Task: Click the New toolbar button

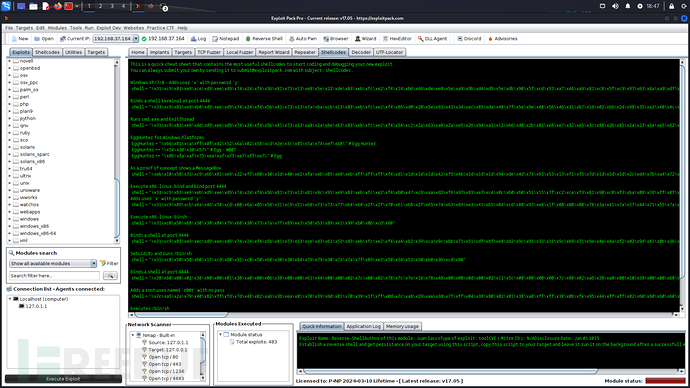Action: (20, 39)
